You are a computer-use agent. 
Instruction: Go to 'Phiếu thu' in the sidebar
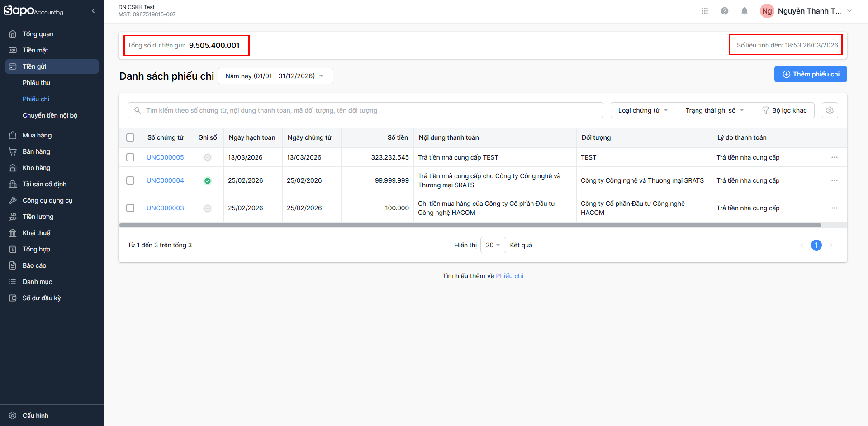(37, 83)
